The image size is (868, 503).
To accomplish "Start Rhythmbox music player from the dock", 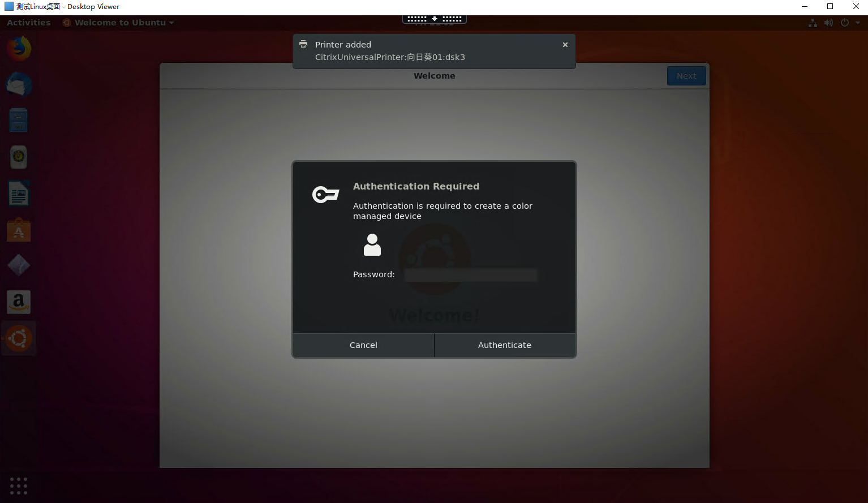I will tap(19, 157).
